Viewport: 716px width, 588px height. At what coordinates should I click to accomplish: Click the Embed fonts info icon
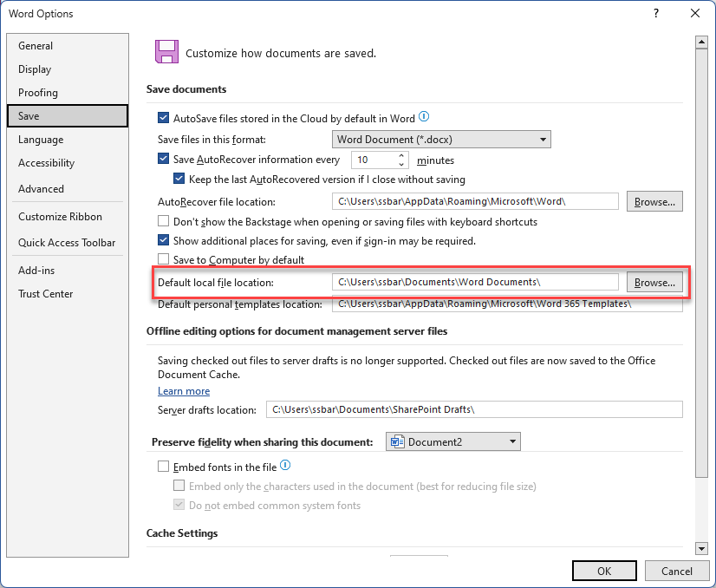285,466
